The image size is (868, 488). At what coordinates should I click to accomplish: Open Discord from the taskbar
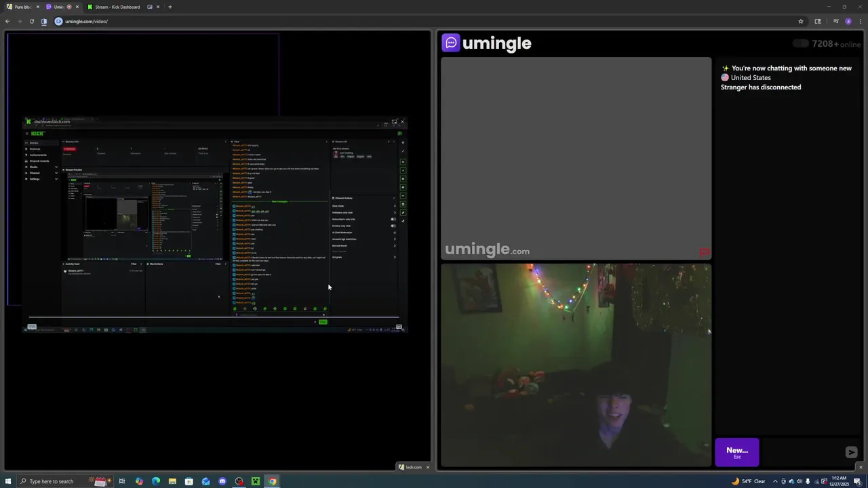[x=222, y=481]
